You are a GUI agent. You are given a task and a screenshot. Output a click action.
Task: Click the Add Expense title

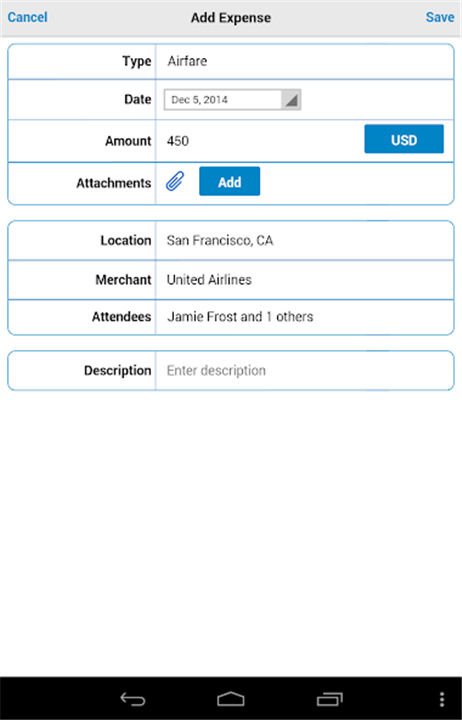[231, 18]
